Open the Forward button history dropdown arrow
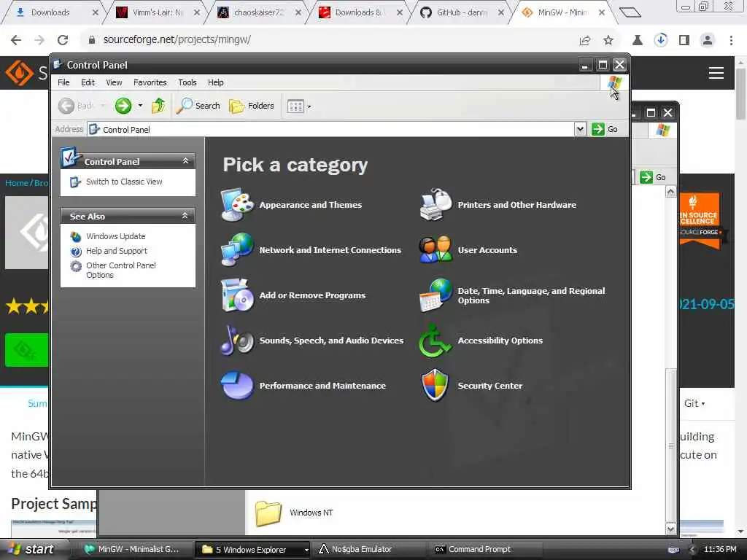 point(140,106)
